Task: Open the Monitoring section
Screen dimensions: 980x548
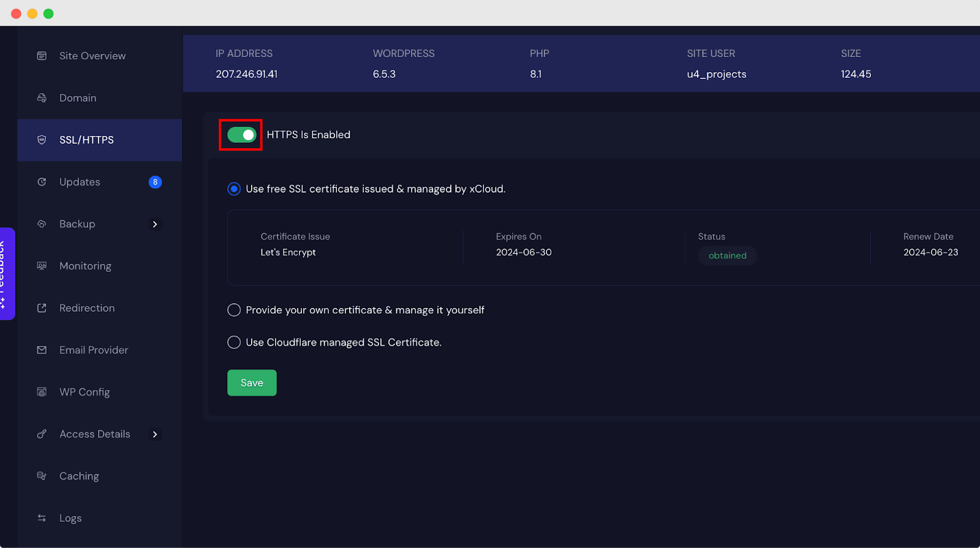Action: tap(99, 266)
